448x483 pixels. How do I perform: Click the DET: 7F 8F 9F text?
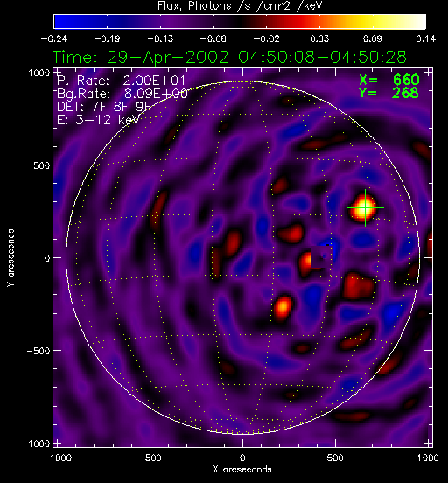pos(104,107)
